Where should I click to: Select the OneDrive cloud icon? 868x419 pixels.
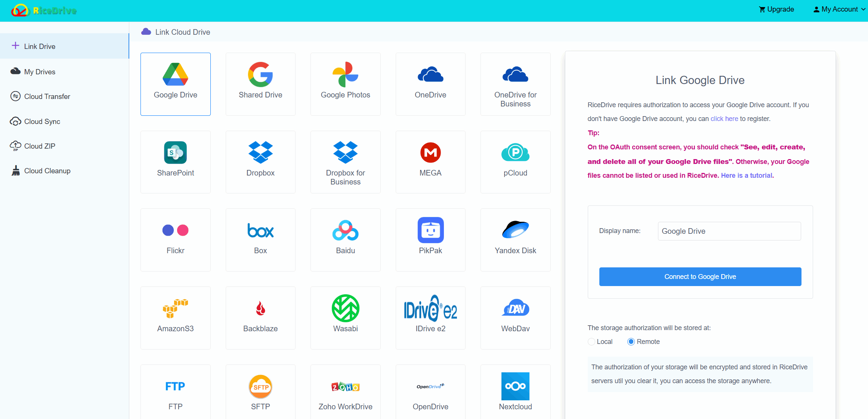430,74
